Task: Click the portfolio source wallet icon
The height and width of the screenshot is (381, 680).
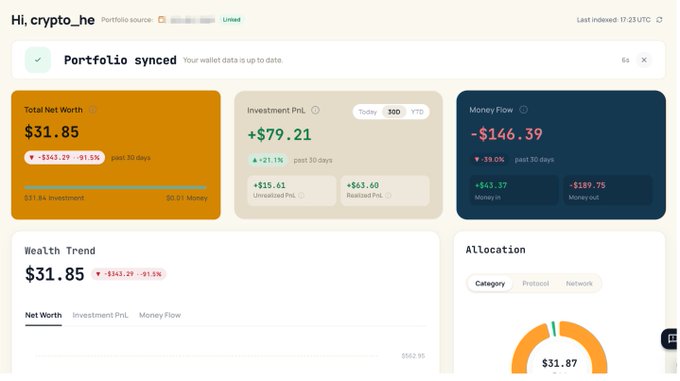Action: click(162, 20)
